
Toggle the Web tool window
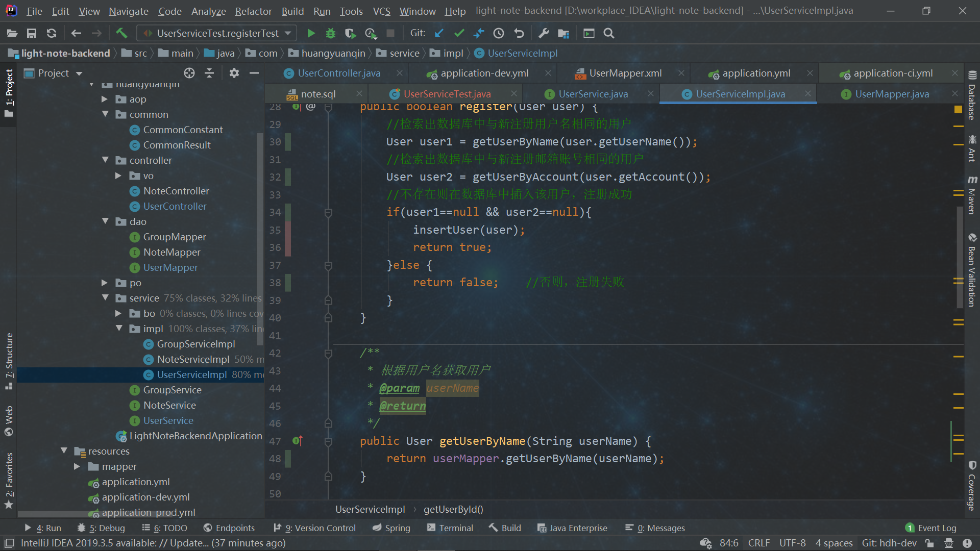(9, 420)
